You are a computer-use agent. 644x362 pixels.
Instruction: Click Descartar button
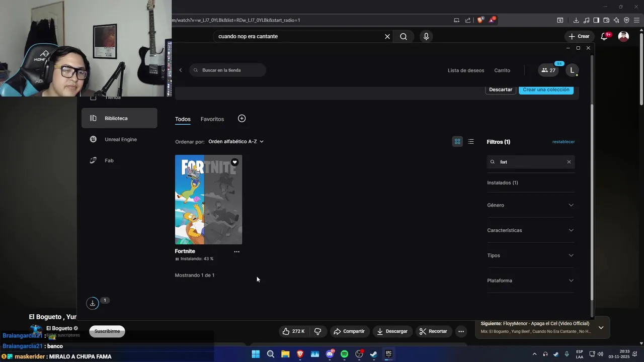(x=501, y=89)
